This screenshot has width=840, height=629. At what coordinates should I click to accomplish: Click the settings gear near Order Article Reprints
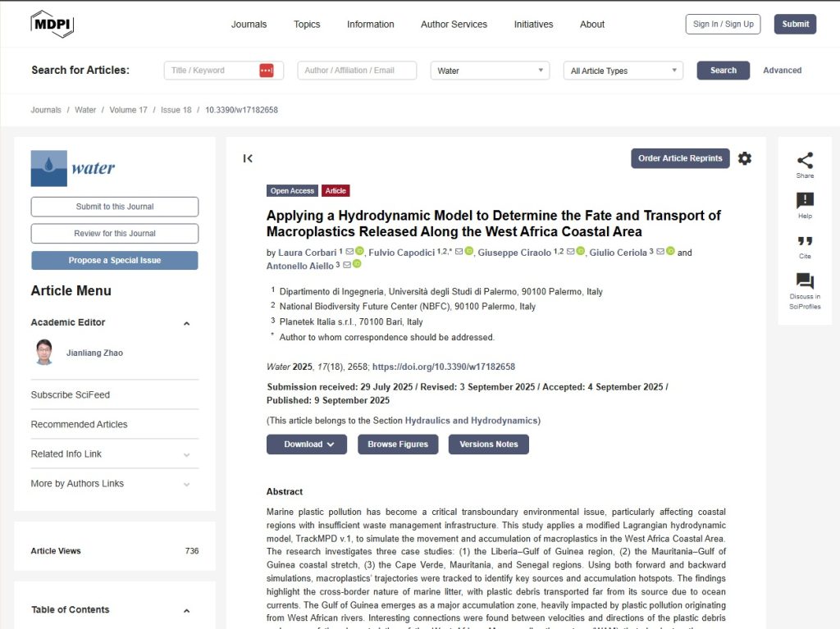(744, 158)
